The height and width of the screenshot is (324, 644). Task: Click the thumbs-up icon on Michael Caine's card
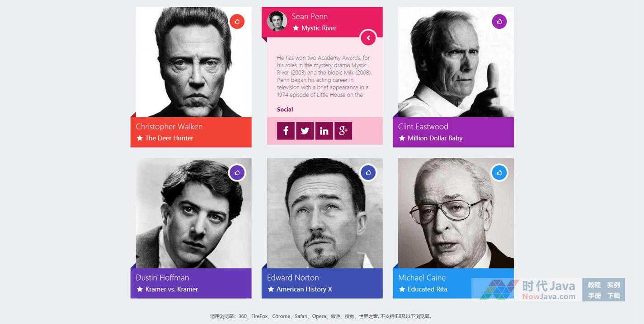[499, 172]
